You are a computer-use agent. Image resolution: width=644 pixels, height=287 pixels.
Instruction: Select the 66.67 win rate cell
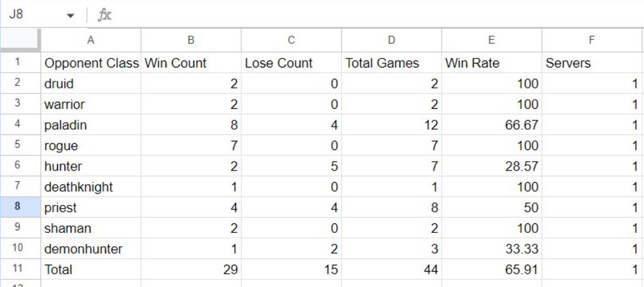pos(492,125)
